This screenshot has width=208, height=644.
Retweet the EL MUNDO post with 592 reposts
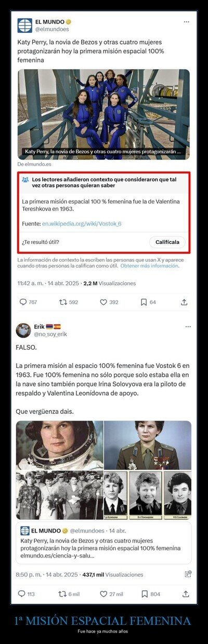[x=63, y=302]
